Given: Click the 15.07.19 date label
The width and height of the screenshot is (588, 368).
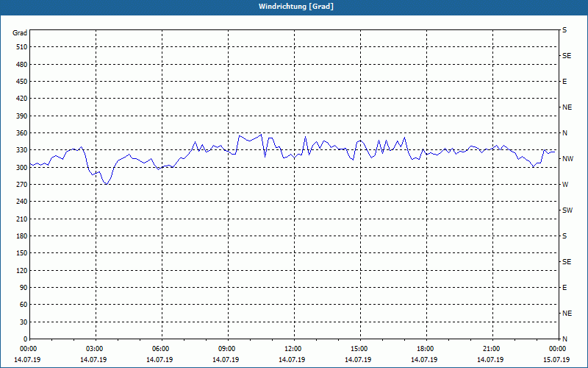Looking at the screenshot, I should point(556,360).
